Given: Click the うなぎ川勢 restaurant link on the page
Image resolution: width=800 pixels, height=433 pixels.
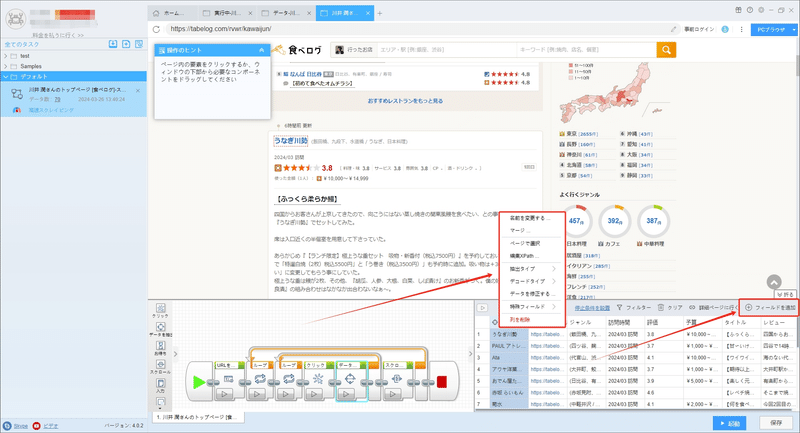Looking at the screenshot, I should (291, 140).
